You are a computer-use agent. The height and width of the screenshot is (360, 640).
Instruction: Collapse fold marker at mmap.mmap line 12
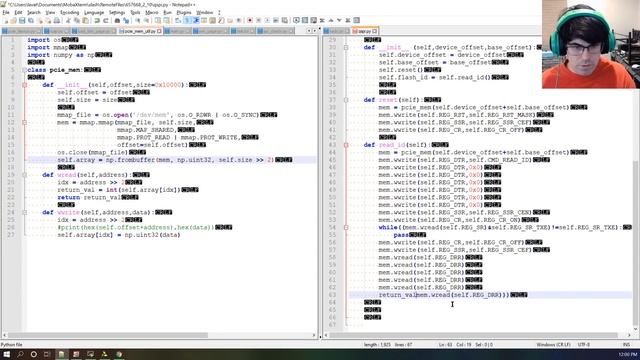24,122
